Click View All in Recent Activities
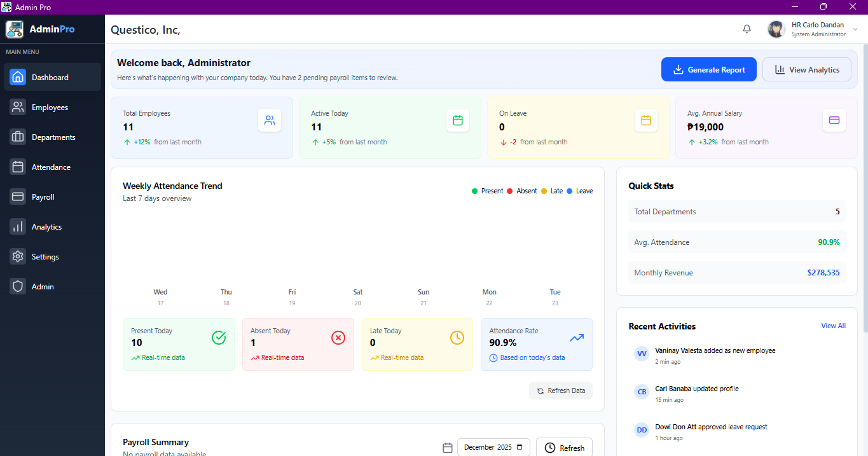Image resolution: width=868 pixels, height=456 pixels. click(x=833, y=326)
